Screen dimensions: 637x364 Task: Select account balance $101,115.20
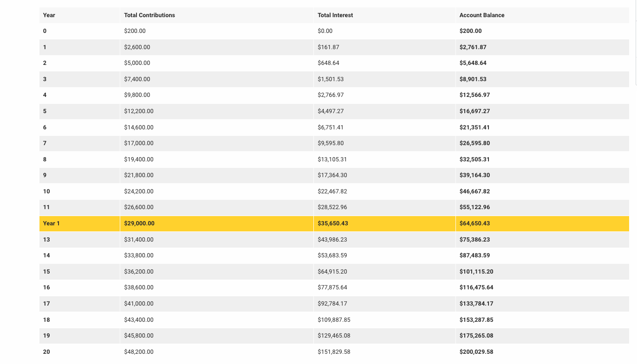[476, 272]
